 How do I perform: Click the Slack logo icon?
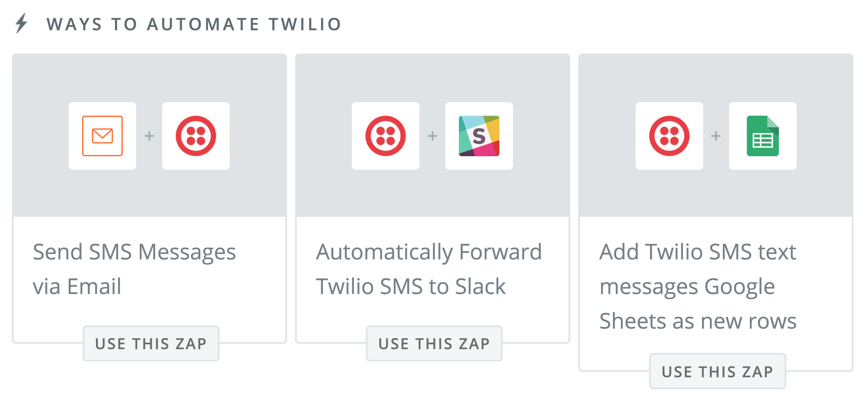click(x=479, y=136)
